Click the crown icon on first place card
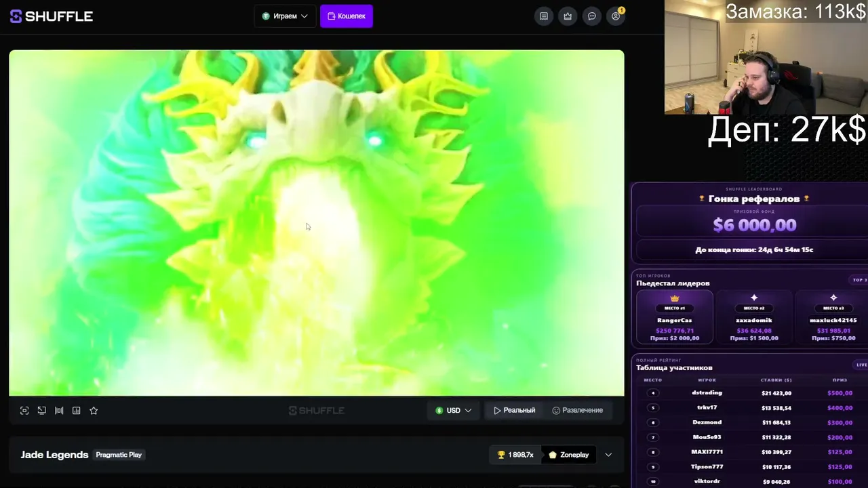Image resolution: width=868 pixels, height=488 pixels. [675, 298]
